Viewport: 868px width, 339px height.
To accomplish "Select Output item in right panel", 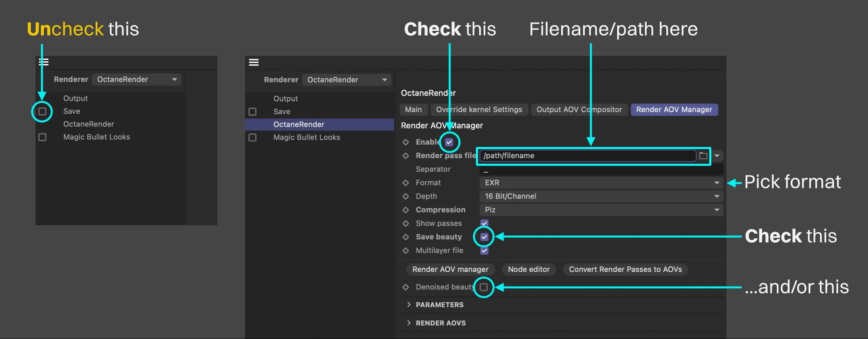I will tap(286, 99).
